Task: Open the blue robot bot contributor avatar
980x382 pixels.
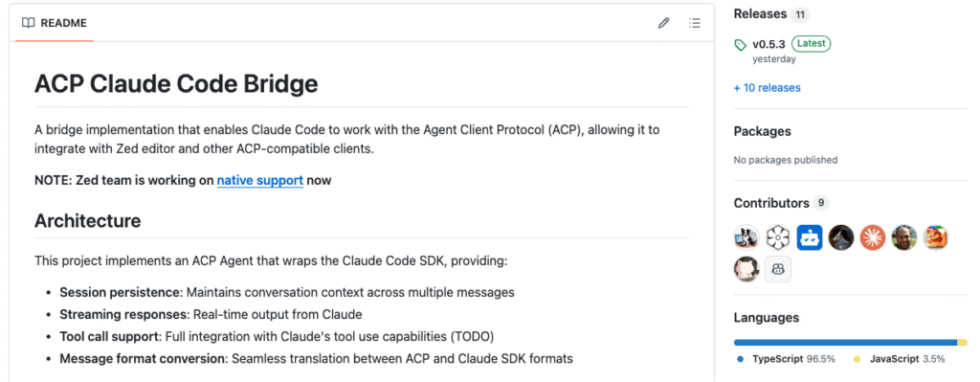Action: (810, 237)
